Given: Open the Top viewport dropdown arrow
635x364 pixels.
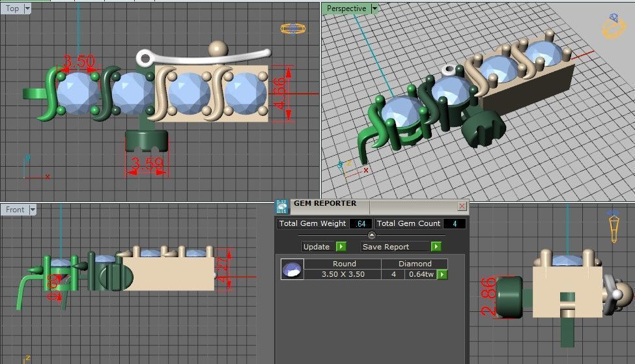Looking at the screenshot, I should point(27,8).
